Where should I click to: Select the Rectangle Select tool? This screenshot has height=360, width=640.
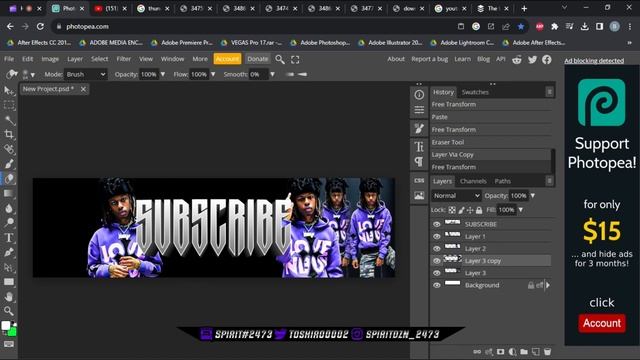(9, 106)
